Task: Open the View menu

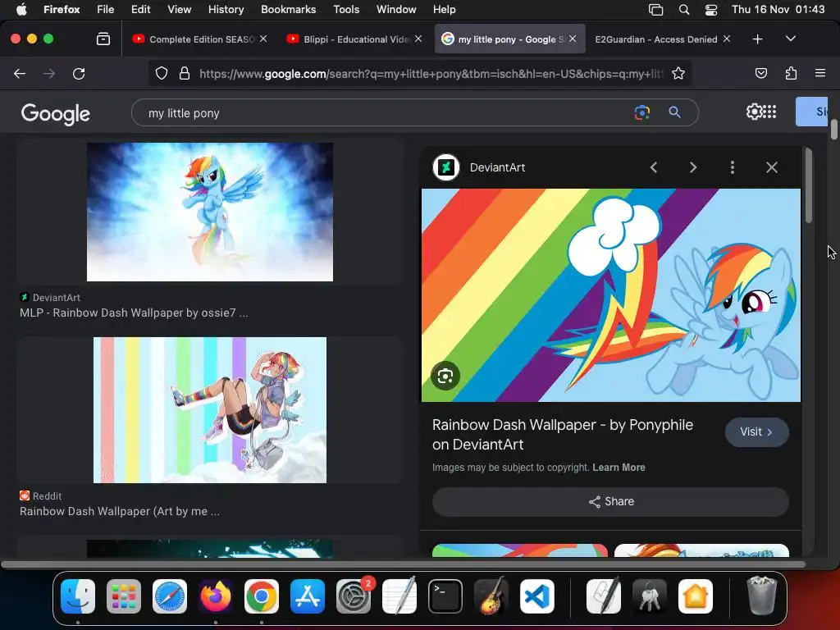Action: (x=179, y=9)
